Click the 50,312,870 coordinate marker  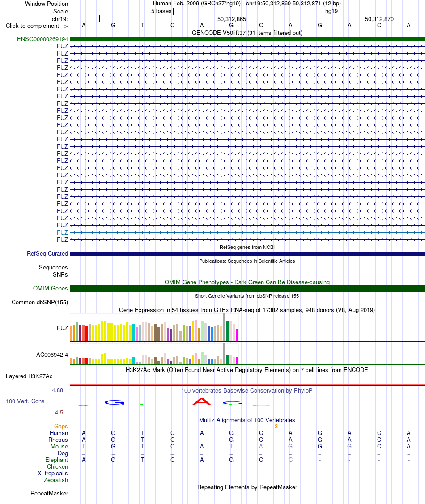click(379, 19)
